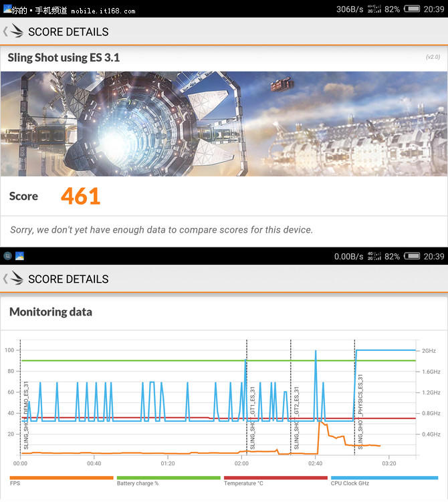Tap 3DMark logo in top SCORE DETAILS header
The width and height of the screenshot is (448, 502).
(17, 31)
